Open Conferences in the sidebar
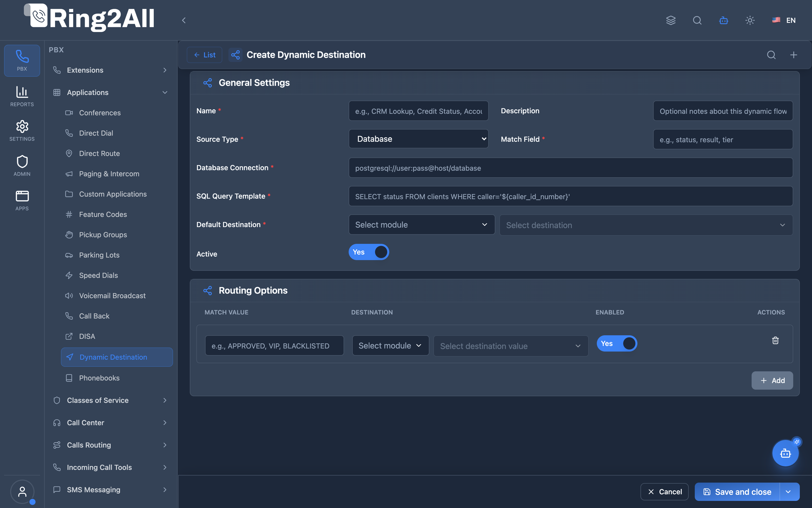The image size is (812, 508). (117, 113)
